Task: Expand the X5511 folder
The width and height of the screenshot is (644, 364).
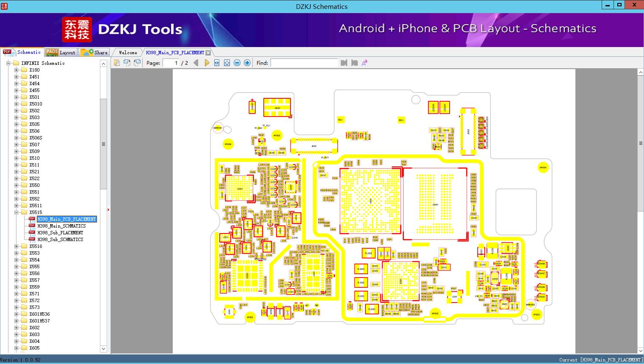Action: tap(16, 206)
